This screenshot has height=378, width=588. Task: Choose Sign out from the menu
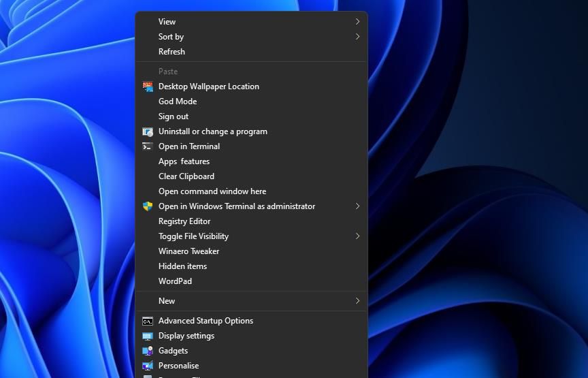click(x=251, y=116)
